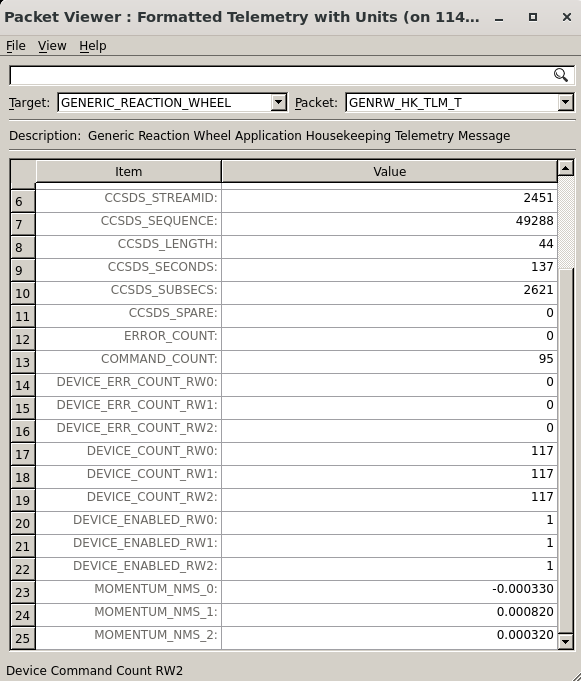581x681 pixels.
Task: Click the CCSDS_SECONDS value 137
Action: 542,267
